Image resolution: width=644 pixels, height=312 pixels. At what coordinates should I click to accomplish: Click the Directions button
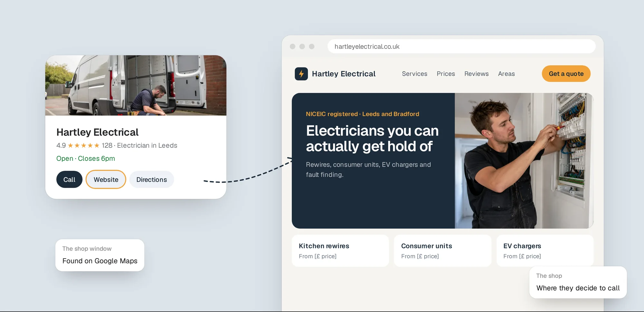[x=152, y=179]
